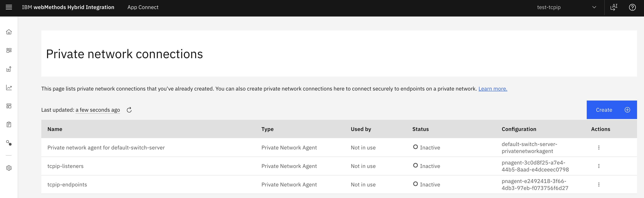The width and height of the screenshot is (644, 198).
Task: Click the 'a few seconds ago' timestamp
Action: tap(98, 110)
